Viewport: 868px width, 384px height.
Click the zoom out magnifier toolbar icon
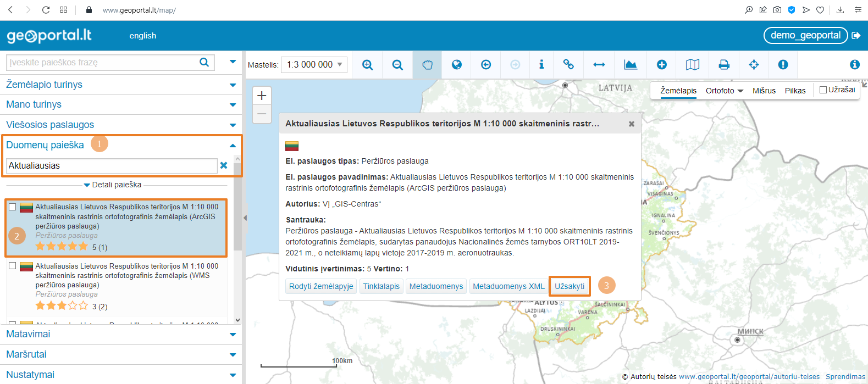397,65
